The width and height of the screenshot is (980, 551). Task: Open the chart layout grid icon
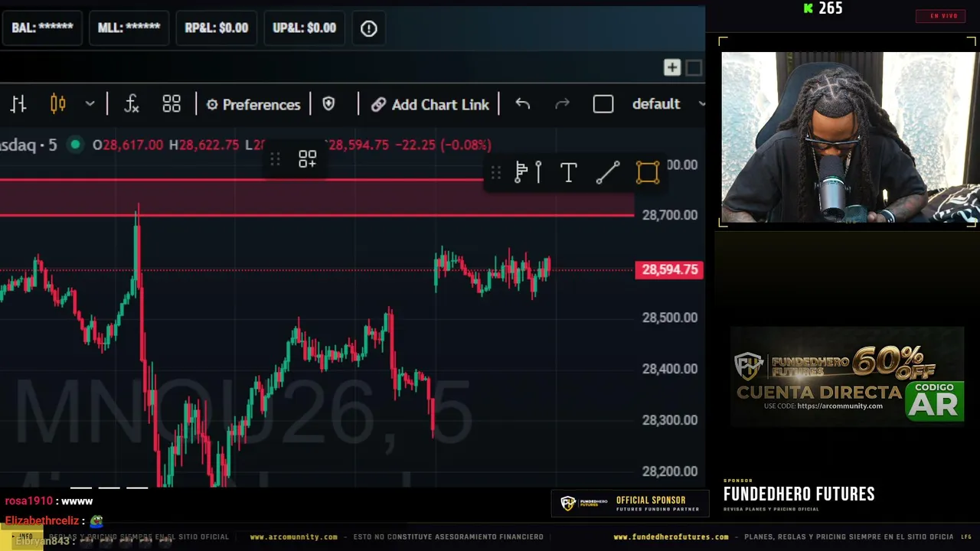[171, 104]
